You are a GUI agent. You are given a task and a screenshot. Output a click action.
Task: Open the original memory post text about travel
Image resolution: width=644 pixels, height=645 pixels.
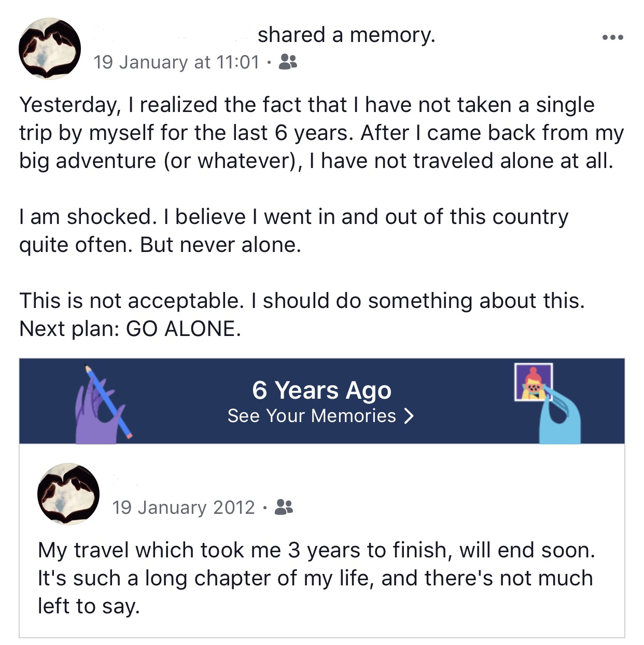point(316,578)
